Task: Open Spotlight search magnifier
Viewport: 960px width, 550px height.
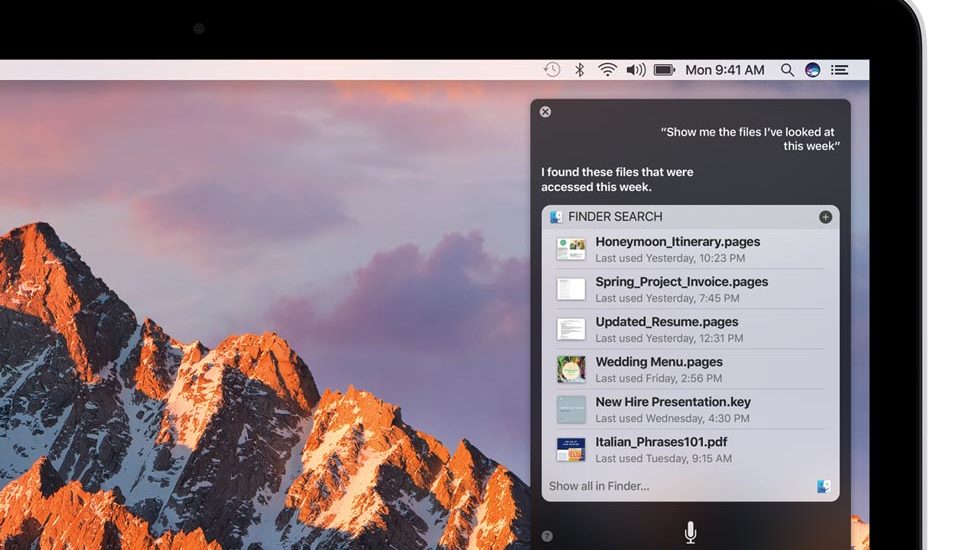Action: (x=787, y=70)
